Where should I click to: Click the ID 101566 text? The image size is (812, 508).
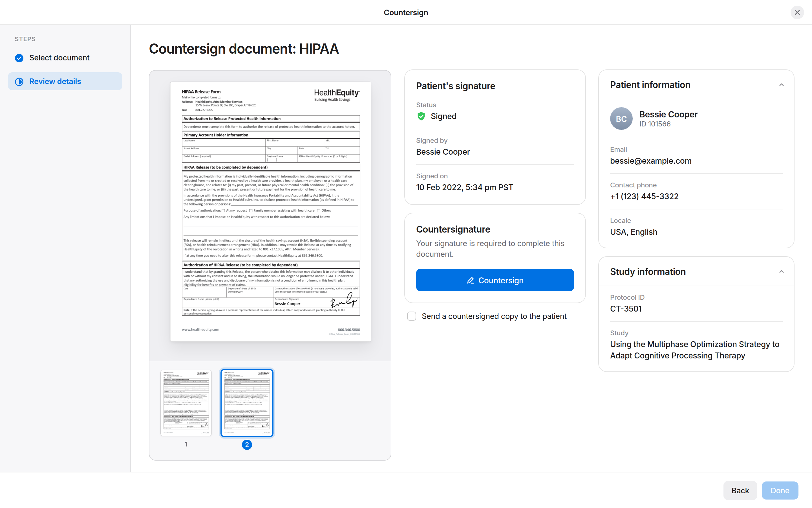pyautogui.click(x=655, y=124)
